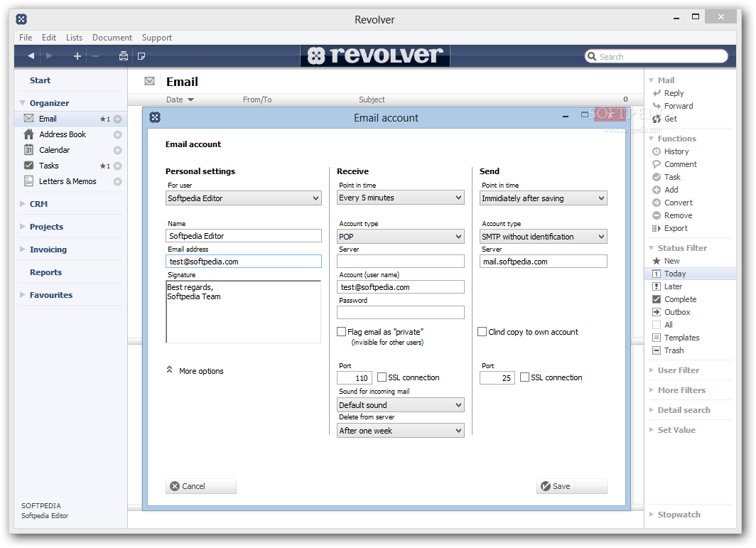Click the Cancel button
756x548 pixels.
[201, 485]
